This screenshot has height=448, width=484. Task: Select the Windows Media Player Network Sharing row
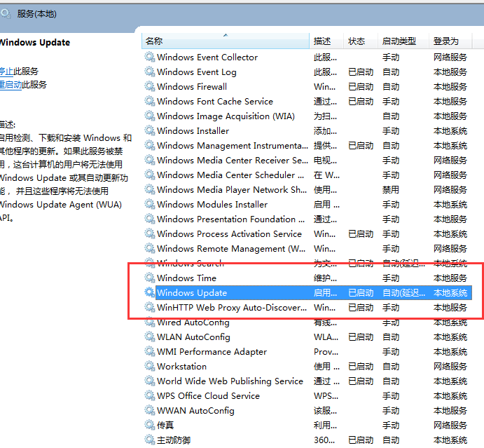(231, 190)
